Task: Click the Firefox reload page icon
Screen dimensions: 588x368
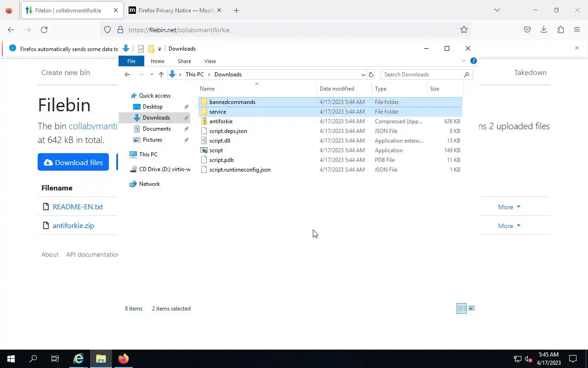Action: tap(44, 30)
